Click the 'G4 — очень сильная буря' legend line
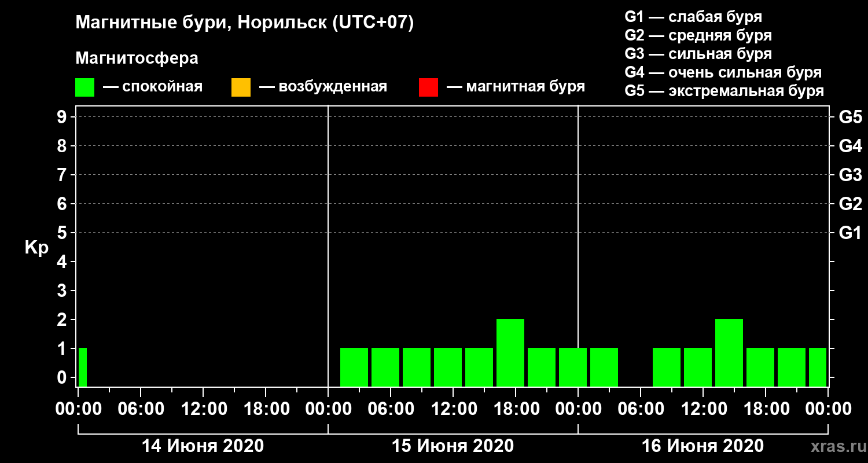The height and width of the screenshot is (463, 868). (x=723, y=72)
